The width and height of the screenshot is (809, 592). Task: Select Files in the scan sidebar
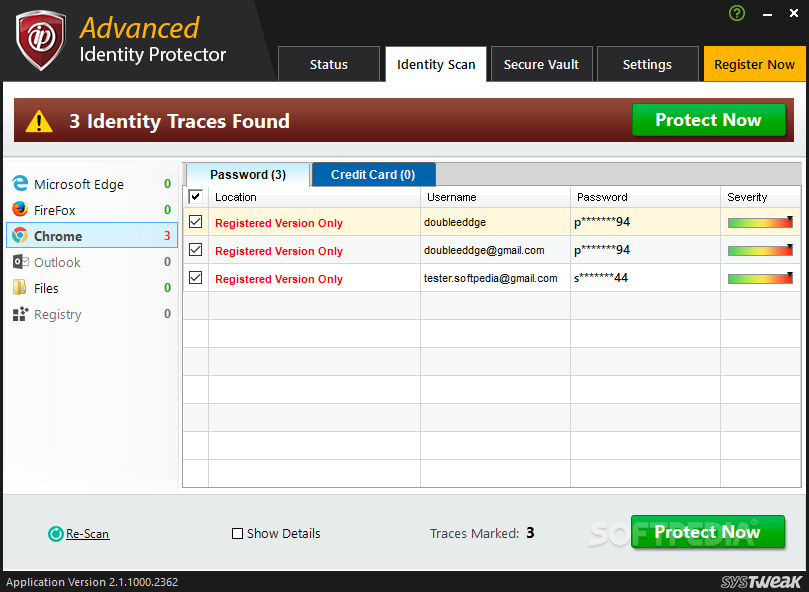coord(55,288)
